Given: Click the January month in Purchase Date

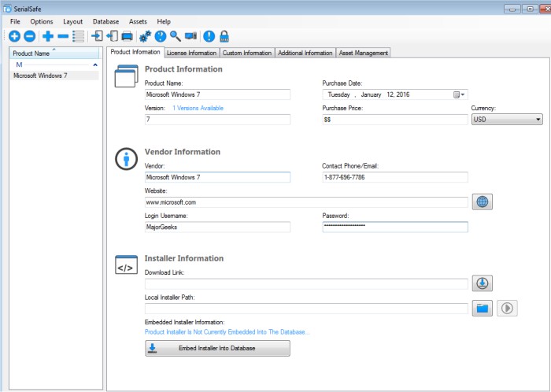Looking at the screenshot, I should coord(371,94).
